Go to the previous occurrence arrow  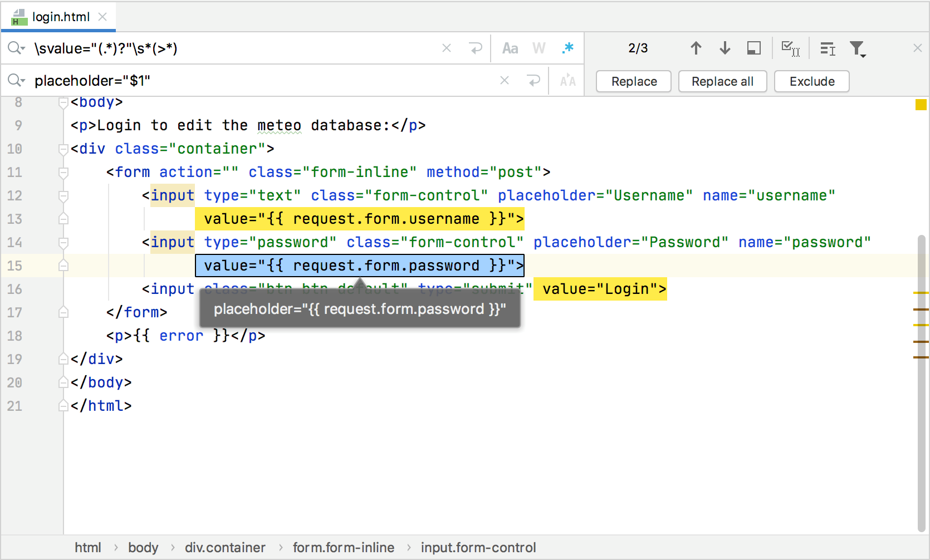[x=696, y=48]
